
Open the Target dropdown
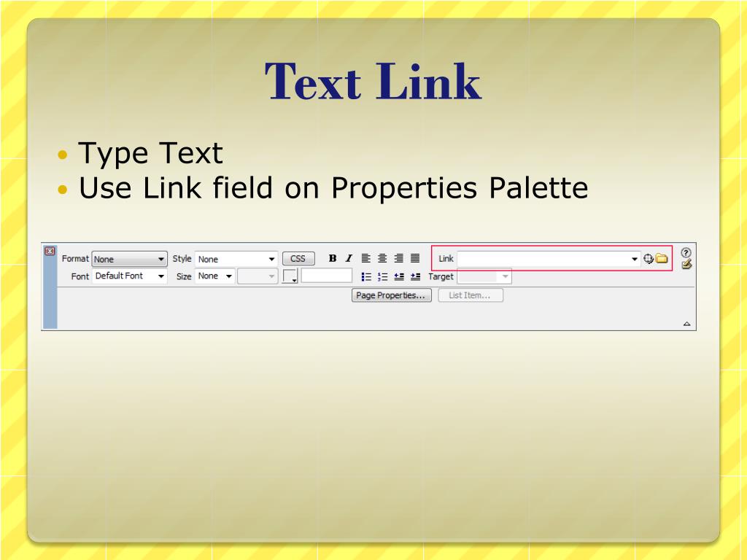point(484,276)
